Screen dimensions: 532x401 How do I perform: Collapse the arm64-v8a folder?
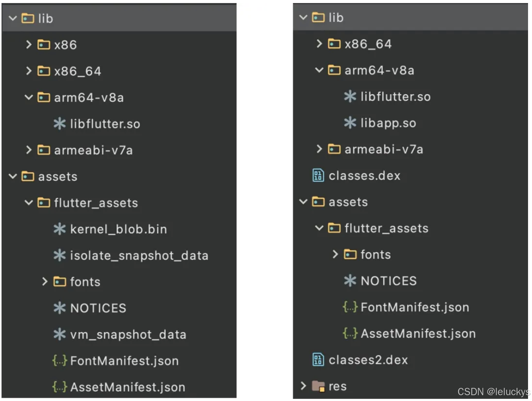29,98
